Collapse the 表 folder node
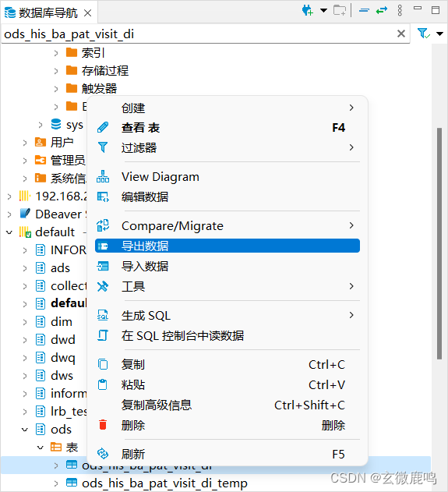The width and height of the screenshot is (448, 492). [x=41, y=448]
